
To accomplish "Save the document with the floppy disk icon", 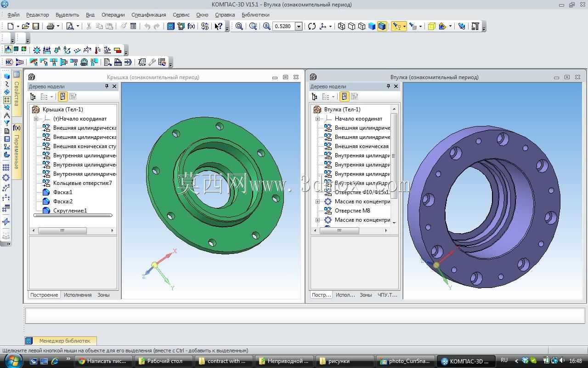I will click(x=36, y=26).
